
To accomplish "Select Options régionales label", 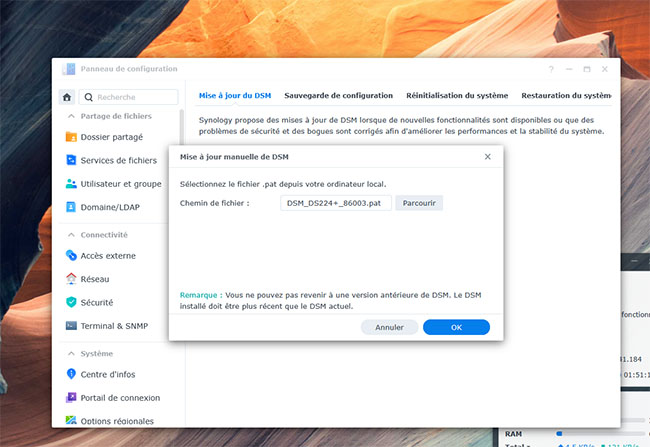I will (117, 421).
